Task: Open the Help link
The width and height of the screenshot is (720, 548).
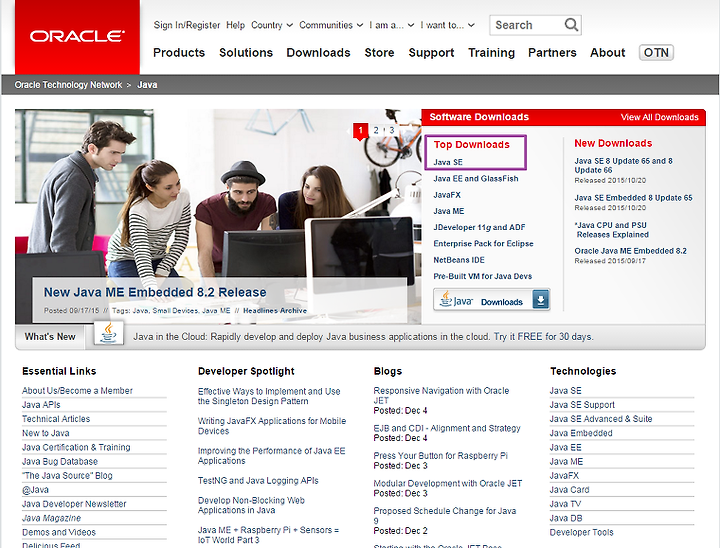Action: click(236, 25)
